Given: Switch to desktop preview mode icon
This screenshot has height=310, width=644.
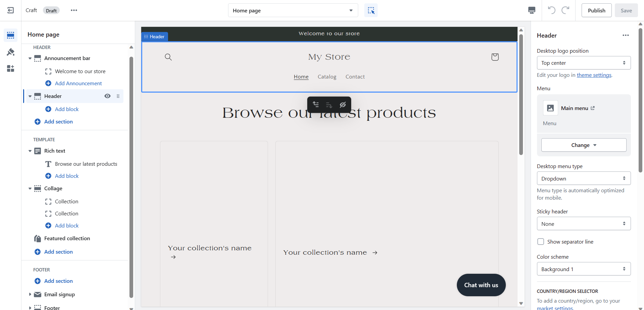Looking at the screenshot, I should click(532, 10).
